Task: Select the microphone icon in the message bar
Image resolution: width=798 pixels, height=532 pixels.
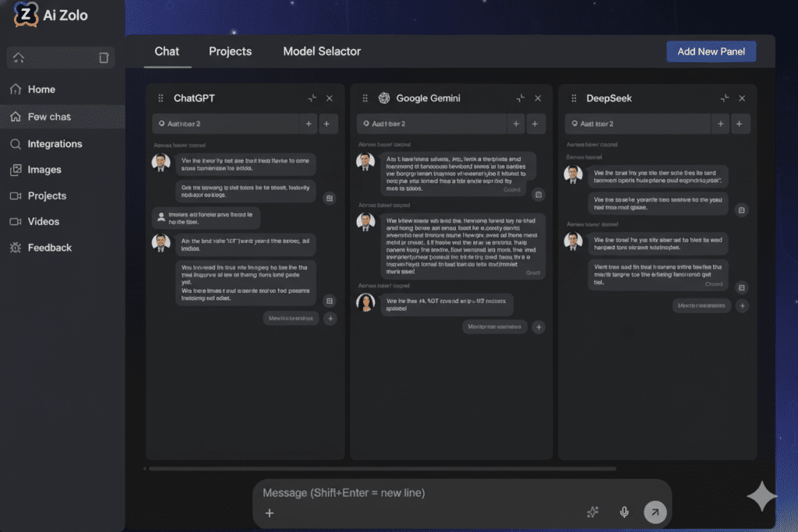Action: point(623,512)
